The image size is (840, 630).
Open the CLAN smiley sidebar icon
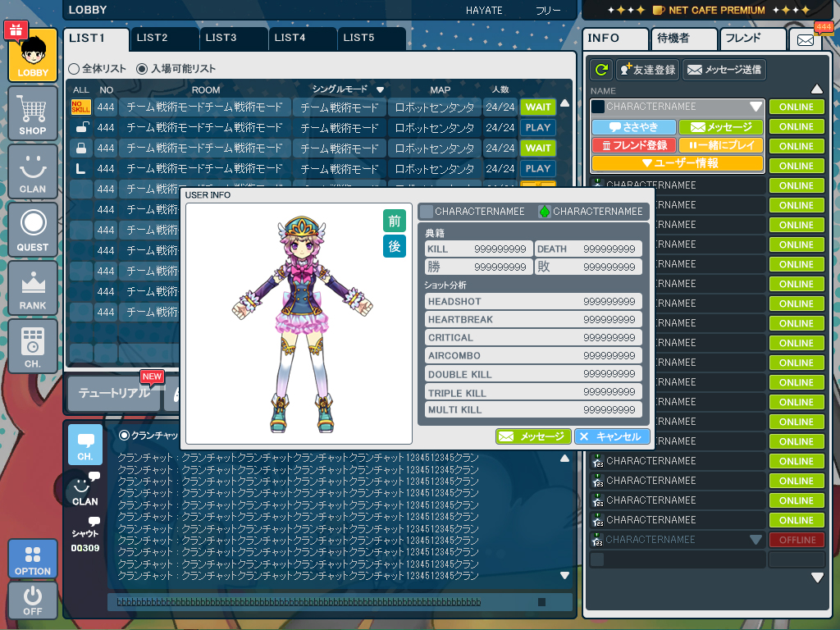33,172
